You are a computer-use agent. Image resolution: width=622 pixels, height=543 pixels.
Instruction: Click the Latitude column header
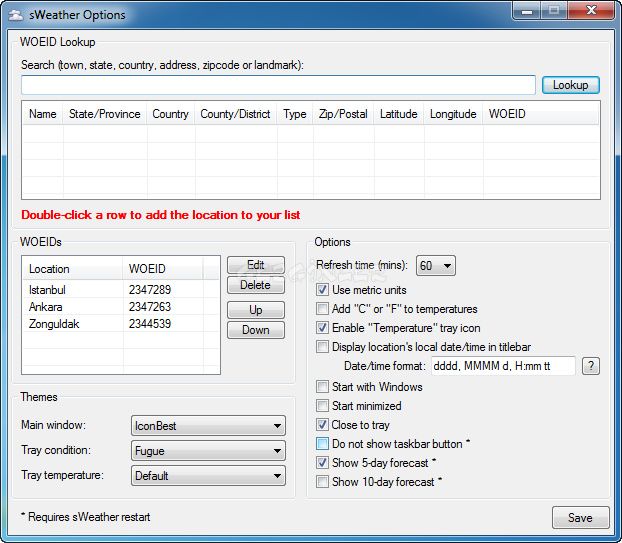pos(399,114)
